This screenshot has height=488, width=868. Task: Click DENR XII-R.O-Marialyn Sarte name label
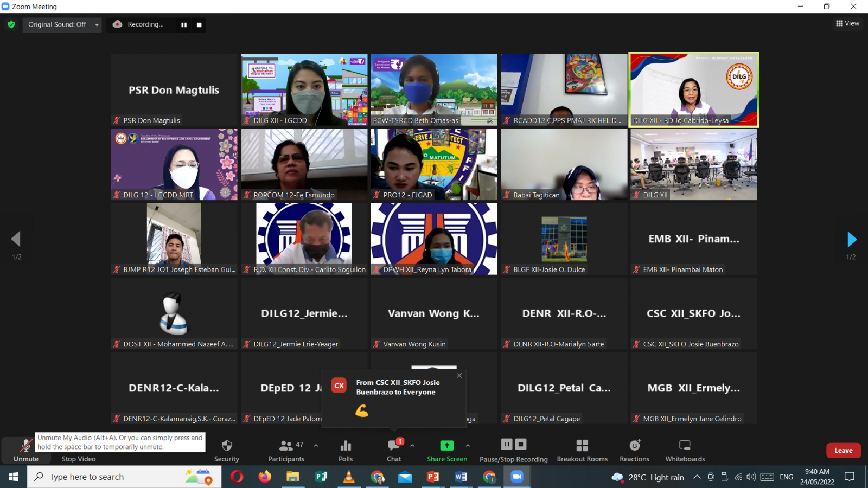tap(559, 344)
